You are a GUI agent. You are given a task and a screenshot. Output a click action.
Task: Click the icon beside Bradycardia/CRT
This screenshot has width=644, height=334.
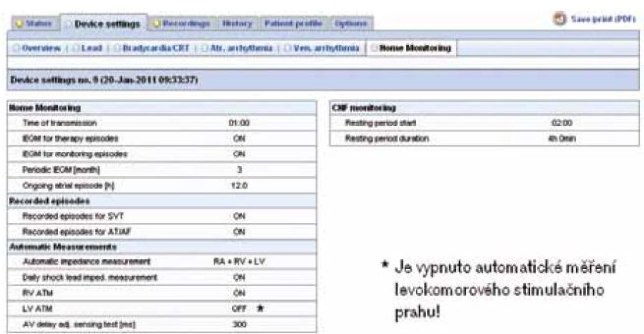pos(117,48)
